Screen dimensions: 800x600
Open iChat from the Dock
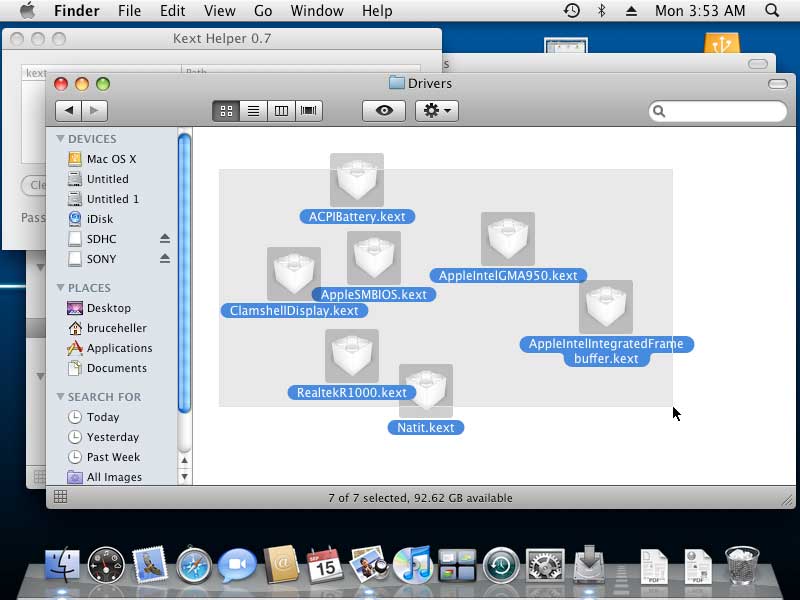237,565
